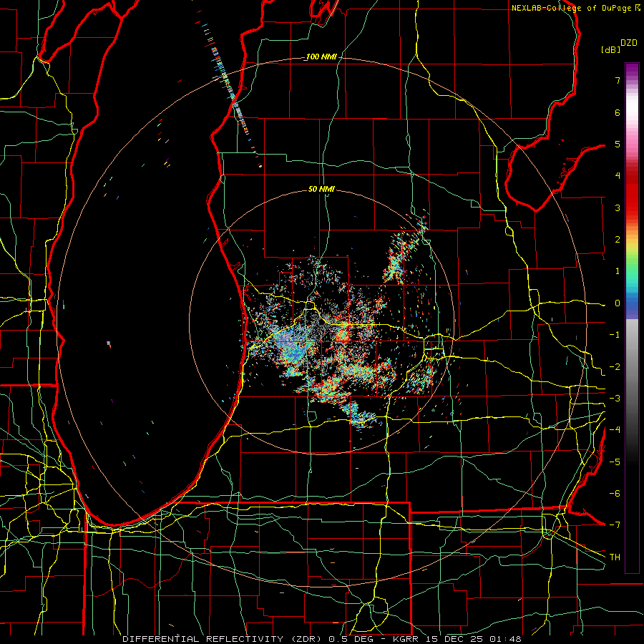Click the -1 value on color scale
The height and width of the screenshot is (644, 644).
(x=615, y=335)
